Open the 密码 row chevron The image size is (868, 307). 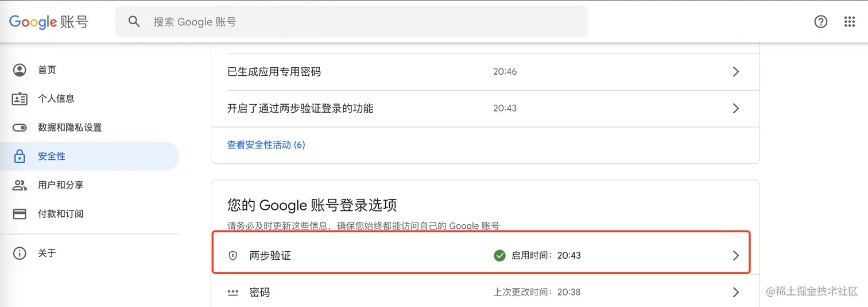coord(736,293)
